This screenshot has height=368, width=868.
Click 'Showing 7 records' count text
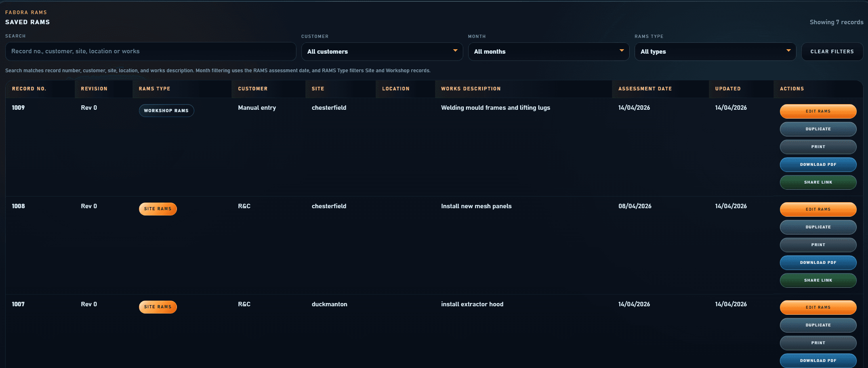pyautogui.click(x=836, y=22)
